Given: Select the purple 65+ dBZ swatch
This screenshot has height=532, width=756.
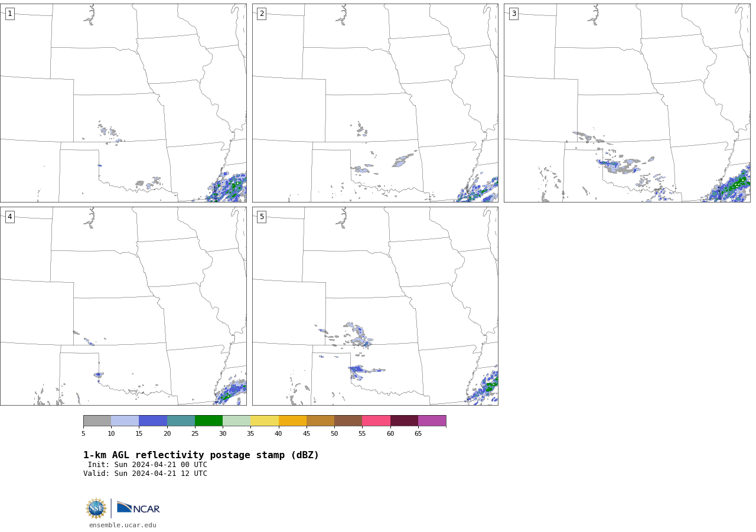Looking at the screenshot, I should [x=432, y=420].
